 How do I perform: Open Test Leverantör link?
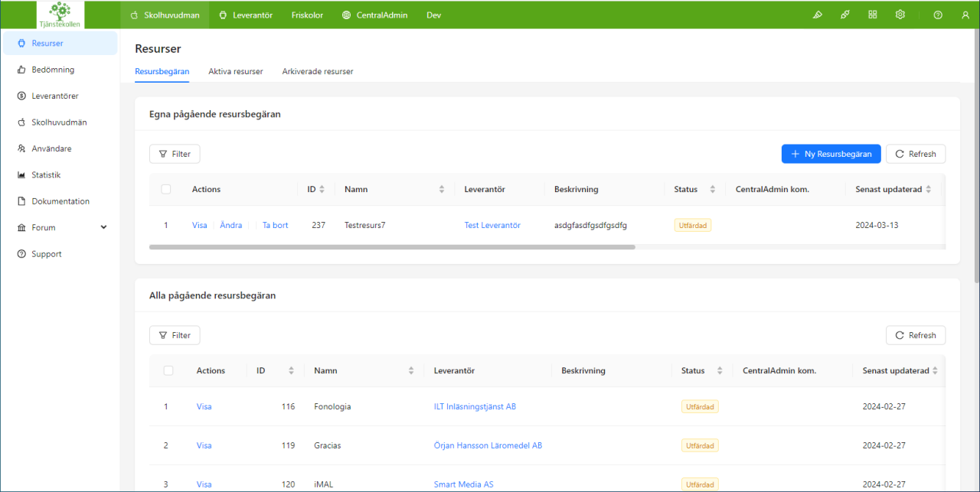(x=492, y=225)
